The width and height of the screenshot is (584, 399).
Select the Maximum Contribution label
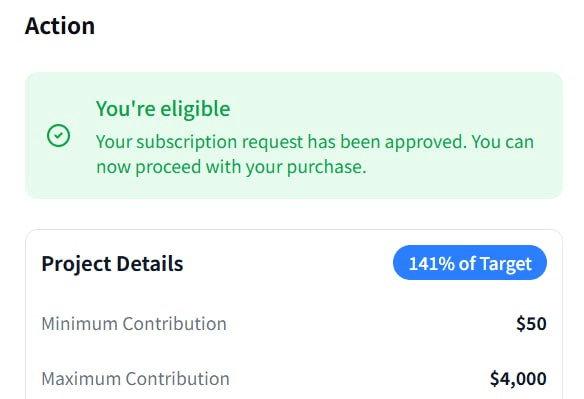click(x=136, y=379)
